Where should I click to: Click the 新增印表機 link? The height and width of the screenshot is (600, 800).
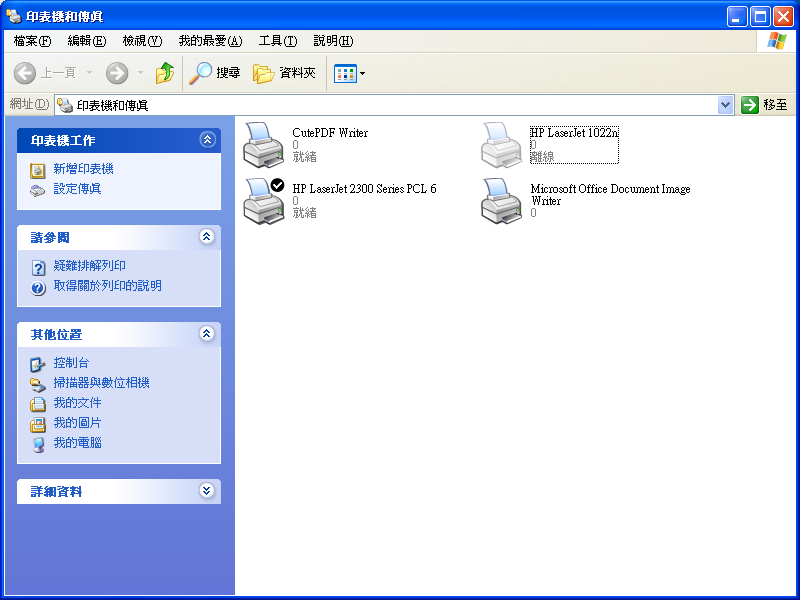click(83, 169)
